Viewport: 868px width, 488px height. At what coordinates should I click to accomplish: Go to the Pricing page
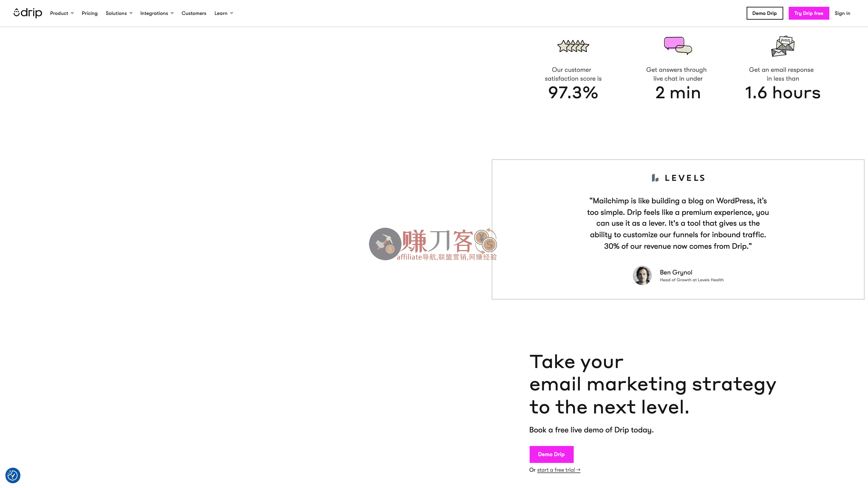pos(90,13)
